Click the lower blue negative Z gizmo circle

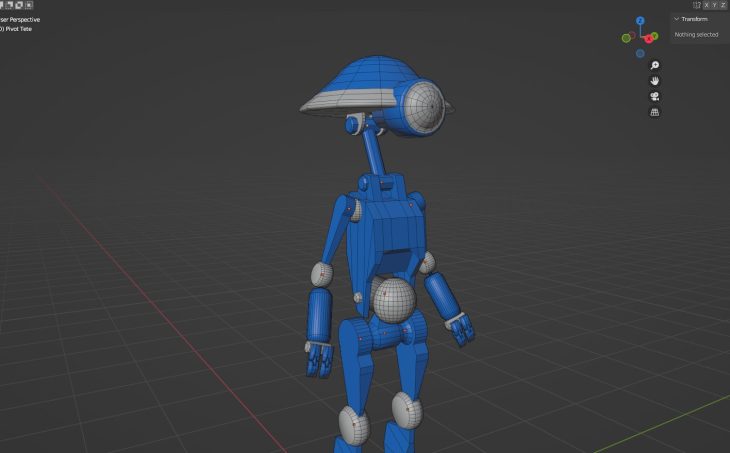tap(640, 53)
